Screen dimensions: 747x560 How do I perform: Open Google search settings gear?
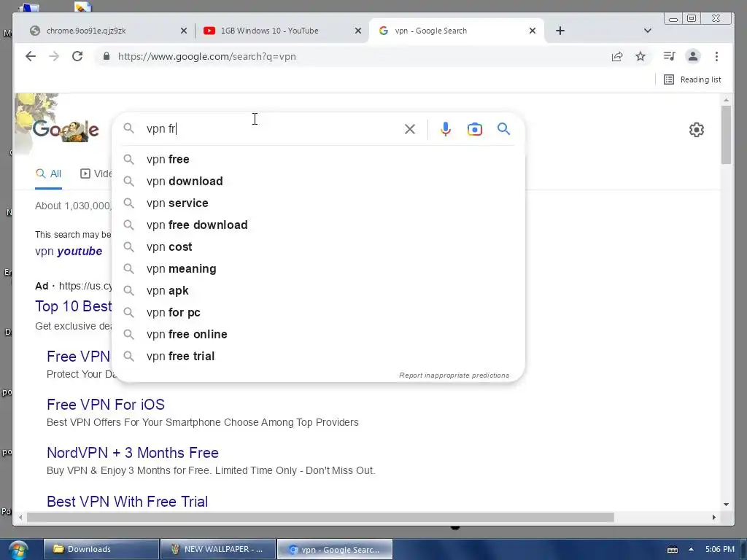[x=697, y=130]
